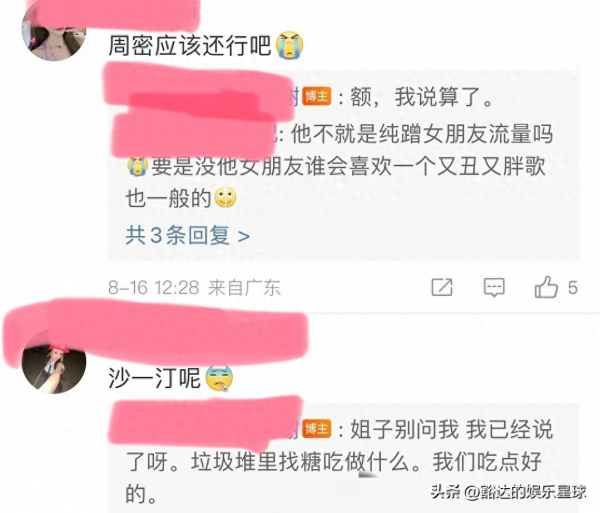Image resolution: width=600 pixels, height=513 pixels.
Task: Open second commenter's dark avatar
Action: pos(54,363)
